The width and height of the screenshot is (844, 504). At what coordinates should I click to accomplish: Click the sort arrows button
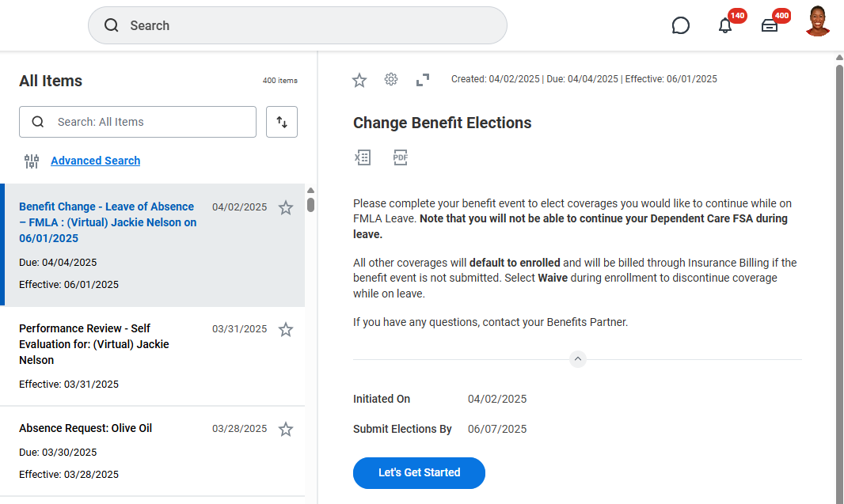tap(282, 122)
